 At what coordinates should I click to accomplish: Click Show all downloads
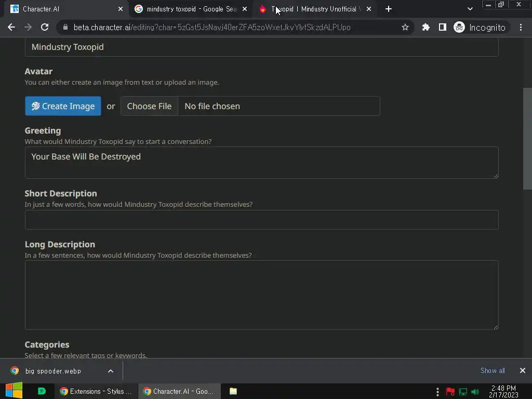click(x=493, y=370)
